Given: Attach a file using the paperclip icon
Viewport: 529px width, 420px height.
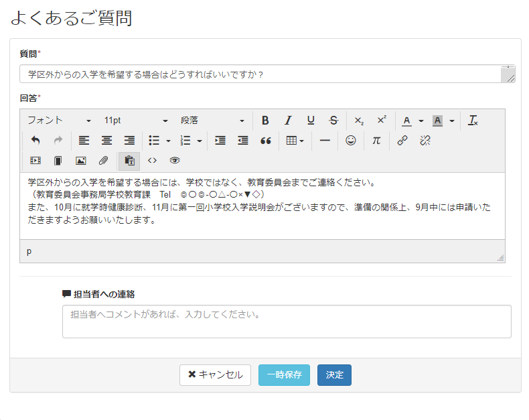Looking at the screenshot, I should (x=103, y=161).
